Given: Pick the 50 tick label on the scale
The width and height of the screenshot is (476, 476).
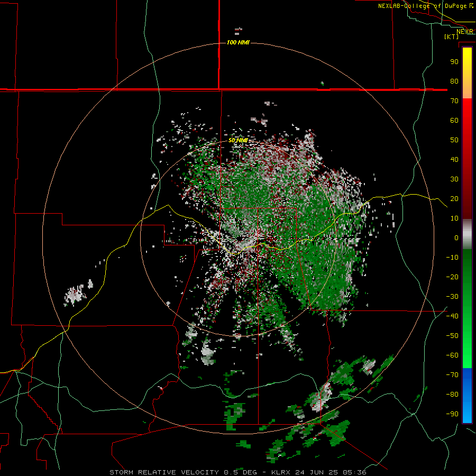Looking at the screenshot, I should (x=454, y=140).
